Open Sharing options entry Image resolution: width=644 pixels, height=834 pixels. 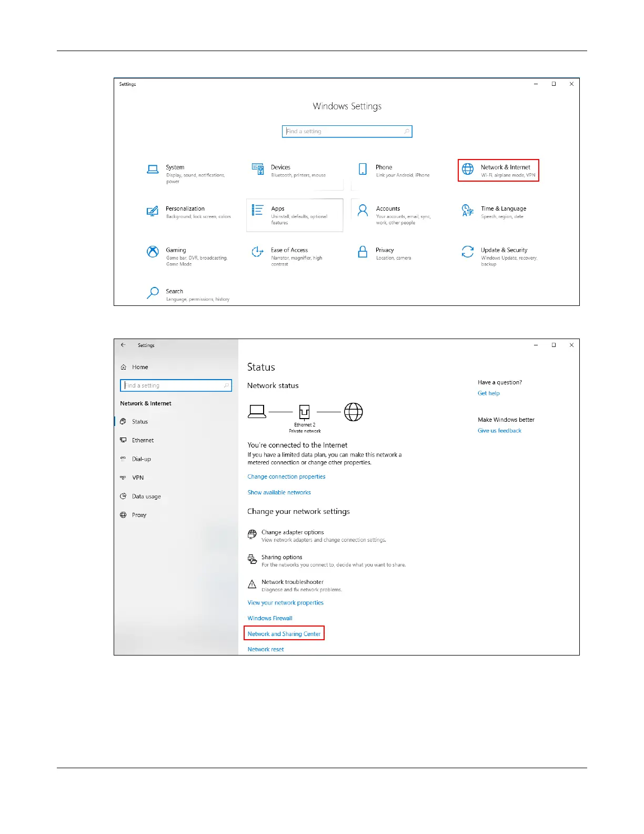(326, 560)
